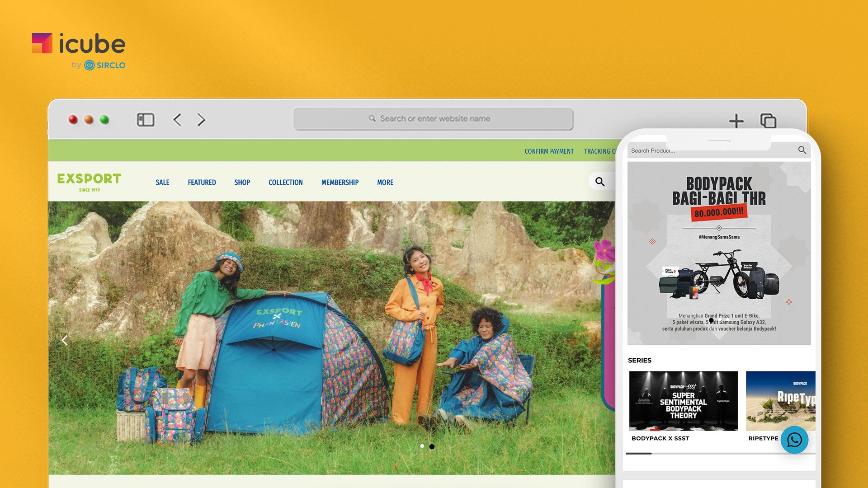Open the Bodypack Bagi-Bagi THR banner
Screen dimensions: 868x488
click(x=719, y=253)
